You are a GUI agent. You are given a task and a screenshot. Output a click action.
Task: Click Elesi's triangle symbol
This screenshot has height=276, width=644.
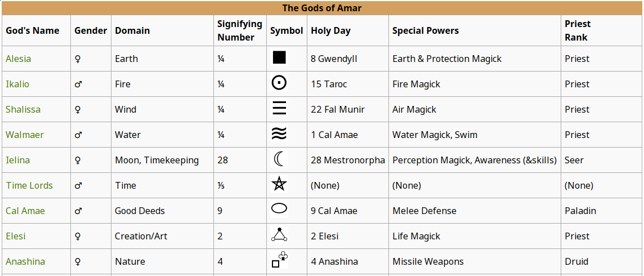(x=279, y=234)
